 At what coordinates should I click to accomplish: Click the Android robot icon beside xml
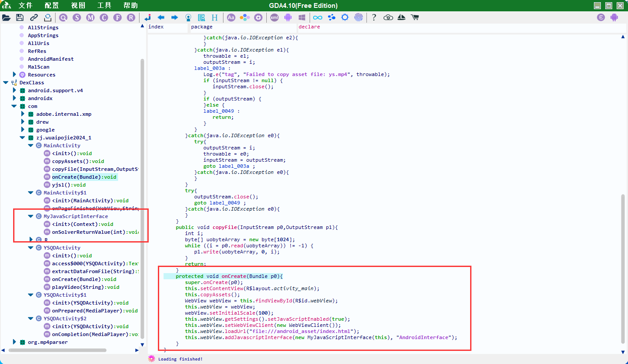click(x=288, y=17)
